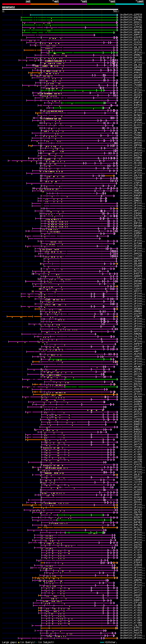Screen dimensions: 146x644
Task: Click hit label UniRef100_Q9SKI0
Action: (131, 22)
